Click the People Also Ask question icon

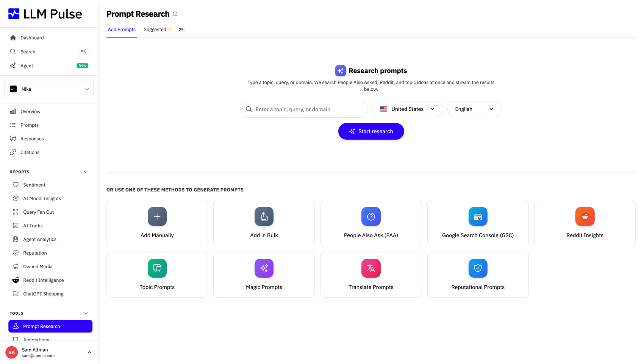click(371, 216)
